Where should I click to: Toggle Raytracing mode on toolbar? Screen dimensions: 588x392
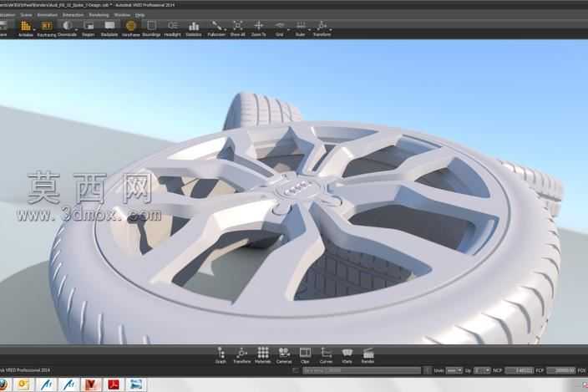tap(47, 28)
